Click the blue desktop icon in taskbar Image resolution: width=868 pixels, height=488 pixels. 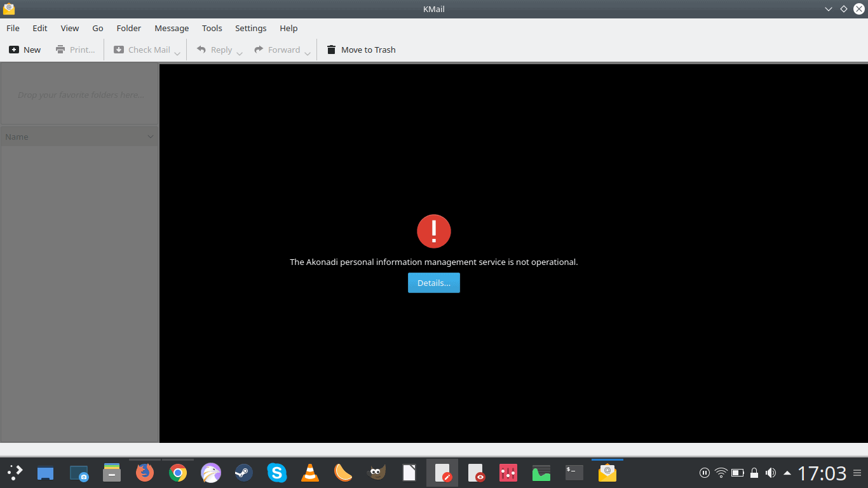click(45, 473)
